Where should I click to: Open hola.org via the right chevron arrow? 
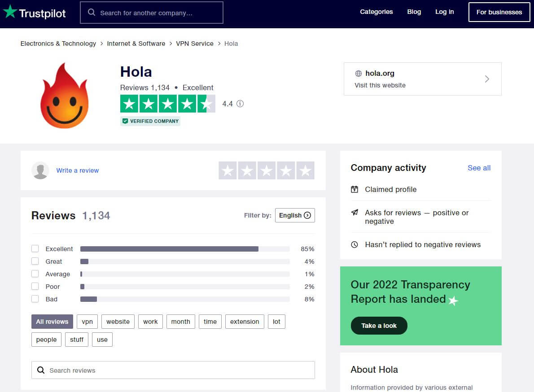click(487, 79)
